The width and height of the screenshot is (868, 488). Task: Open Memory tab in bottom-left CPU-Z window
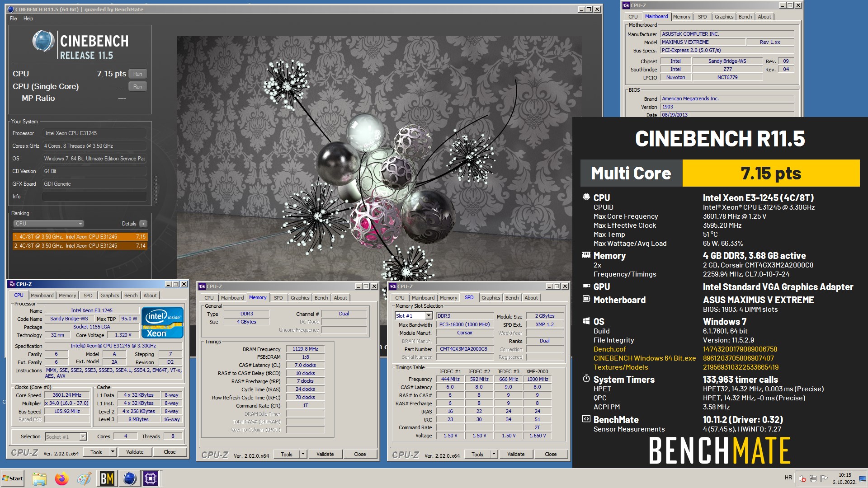(67, 296)
